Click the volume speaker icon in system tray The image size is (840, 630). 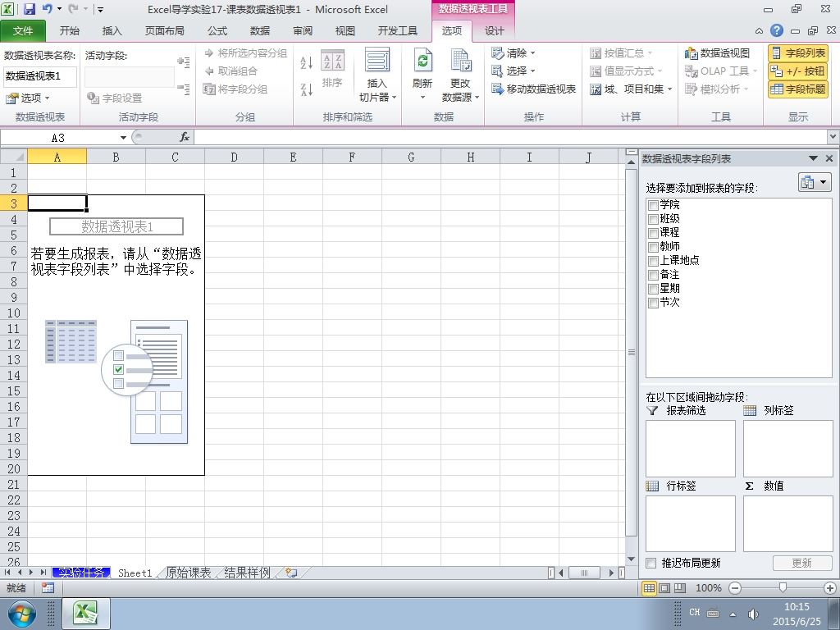[753, 614]
